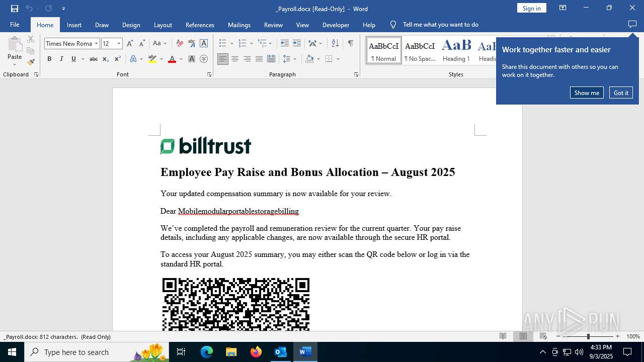
Task: Increase font size with Grow Font icon
Action: 130,43
